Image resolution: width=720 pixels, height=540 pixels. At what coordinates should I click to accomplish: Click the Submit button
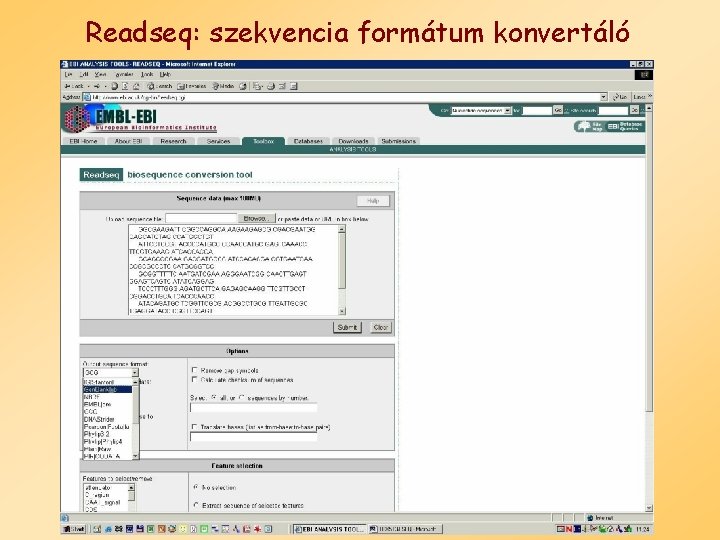(x=347, y=327)
